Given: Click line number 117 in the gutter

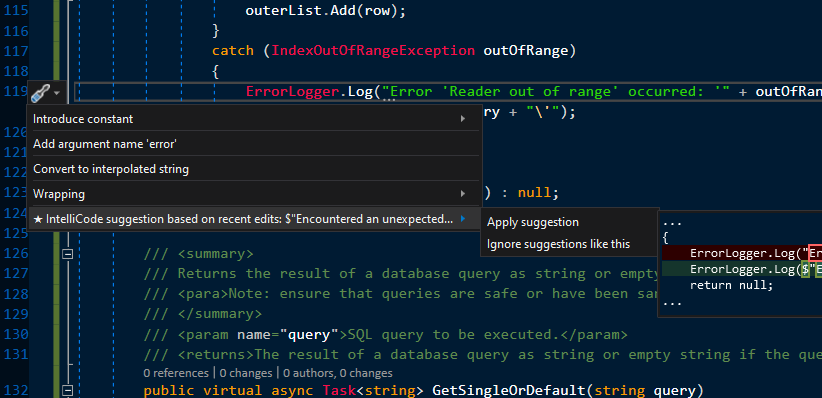Looking at the screenshot, I should (x=16, y=51).
